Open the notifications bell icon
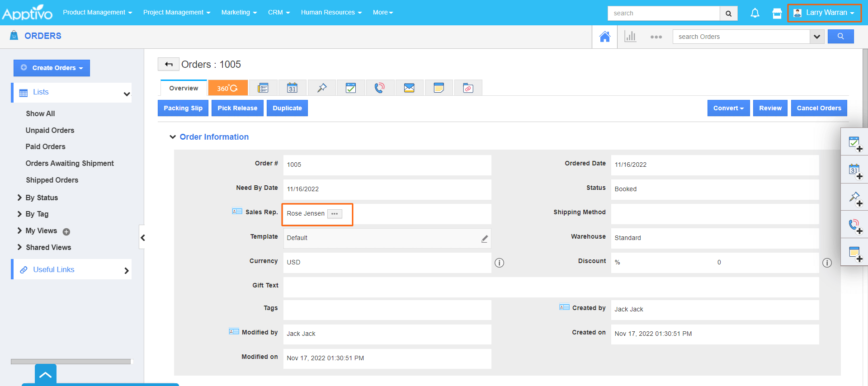This screenshot has height=386, width=868. click(x=755, y=13)
